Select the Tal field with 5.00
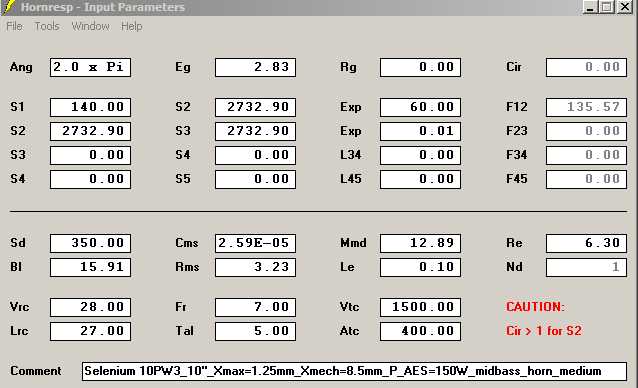The height and width of the screenshot is (388, 638). tap(255, 331)
